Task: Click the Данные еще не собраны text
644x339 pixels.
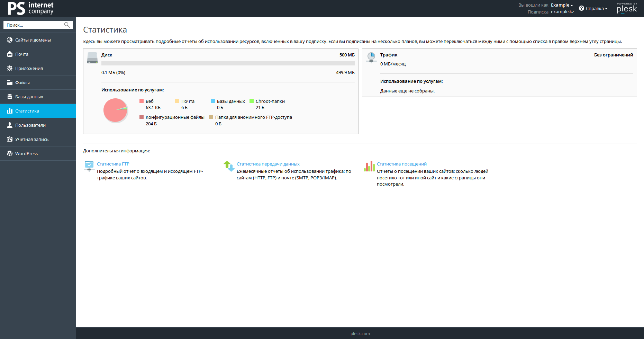Action: 407,91
